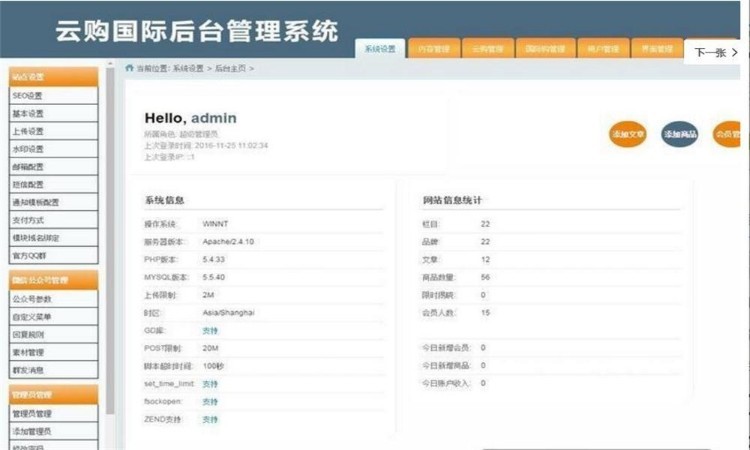Open 素材管理 in the sidebar
The height and width of the screenshot is (450, 750).
point(54,352)
